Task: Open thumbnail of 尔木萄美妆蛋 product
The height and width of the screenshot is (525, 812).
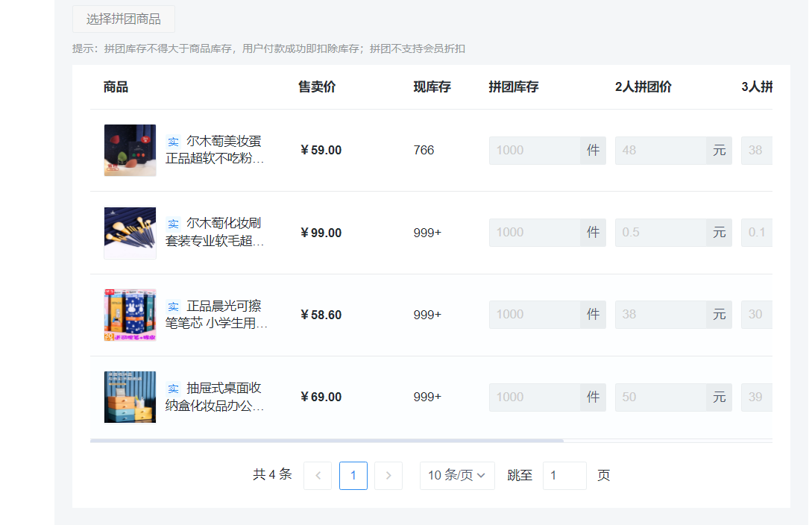Action: pyautogui.click(x=130, y=150)
